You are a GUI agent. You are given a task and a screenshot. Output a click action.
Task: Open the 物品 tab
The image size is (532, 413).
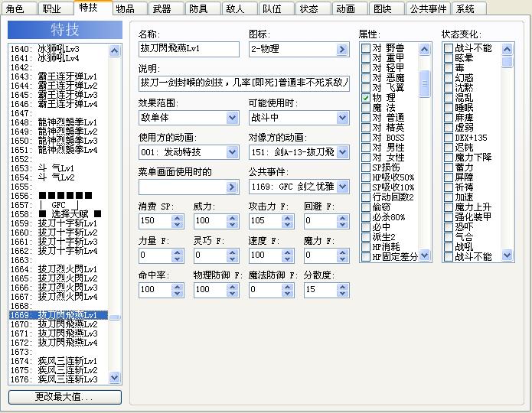(129, 8)
